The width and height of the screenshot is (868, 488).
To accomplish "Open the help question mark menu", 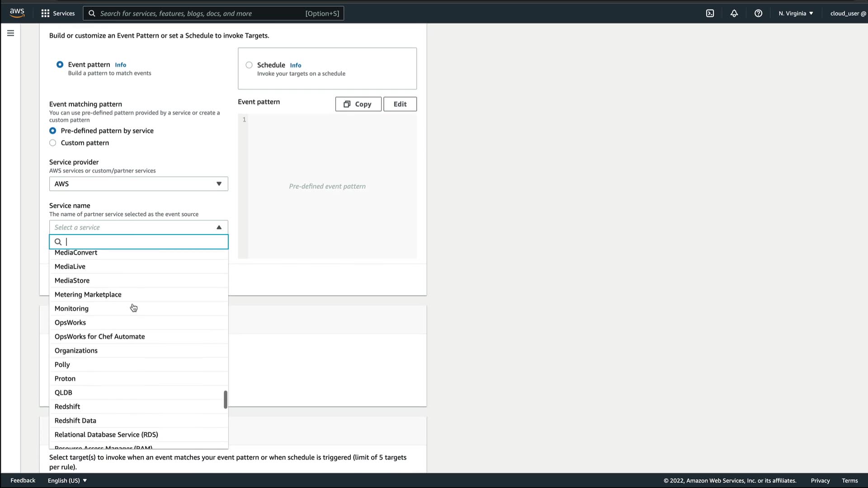I will [758, 13].
